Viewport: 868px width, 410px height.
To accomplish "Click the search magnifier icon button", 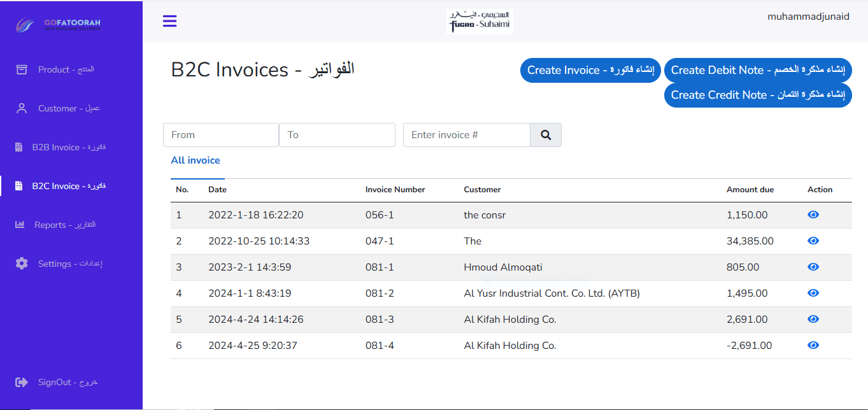I will [546, 135].
